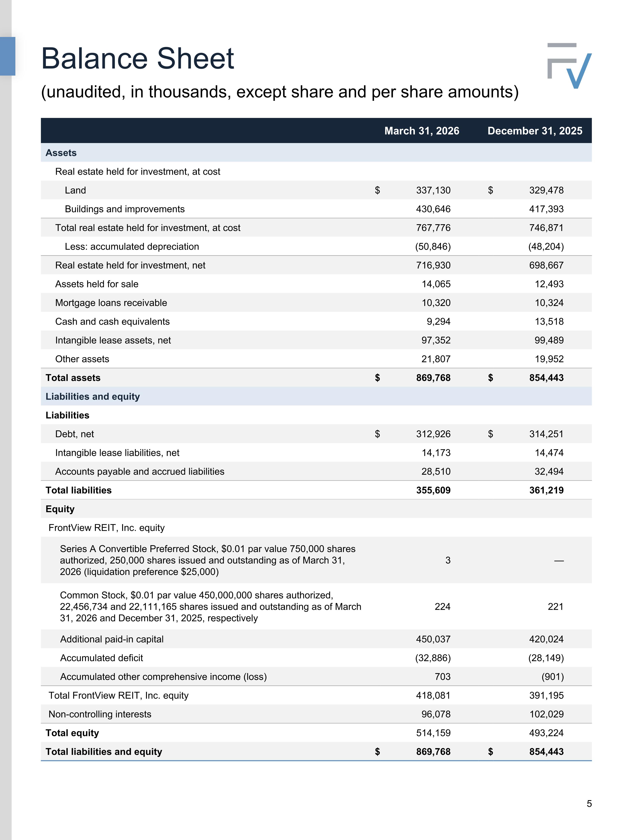This screenshot has width=623, height=840.
Task: Click the "Liabilities" subheading
Action: 67,415
